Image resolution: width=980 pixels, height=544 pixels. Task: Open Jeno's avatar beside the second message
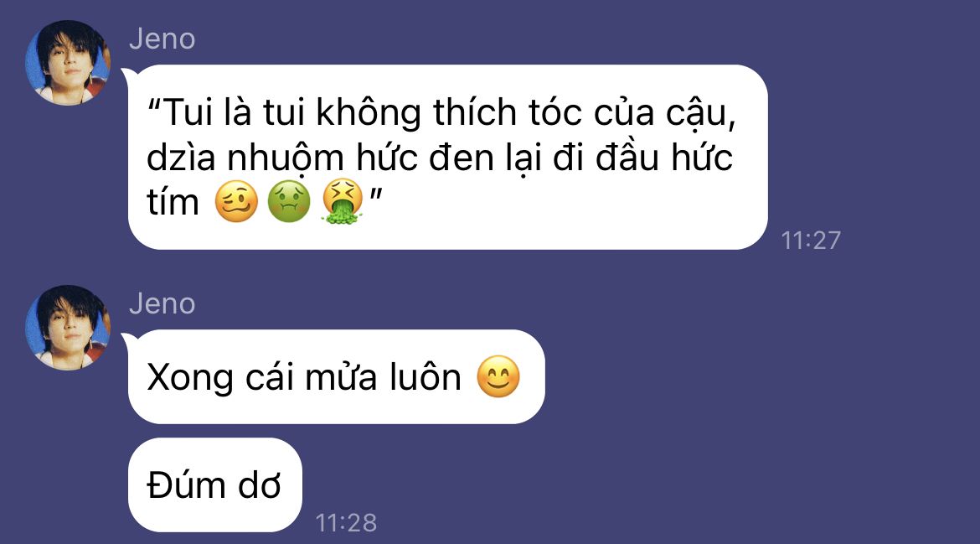tap(68, 328)
